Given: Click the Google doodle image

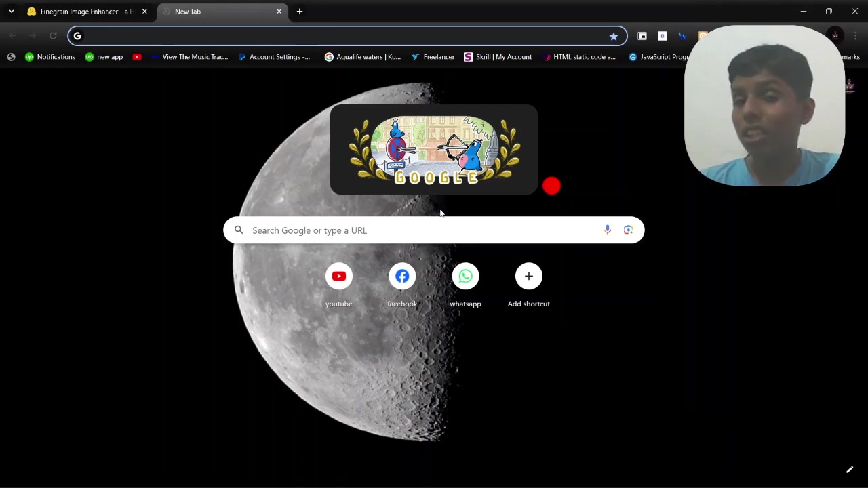Looking at the screenshot, I should coord(434,150).
